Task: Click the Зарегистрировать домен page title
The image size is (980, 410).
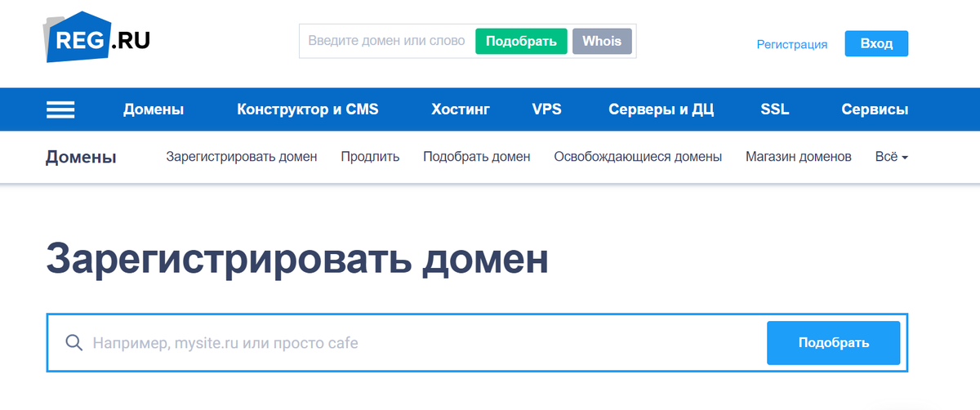Action: coord(297,259)
